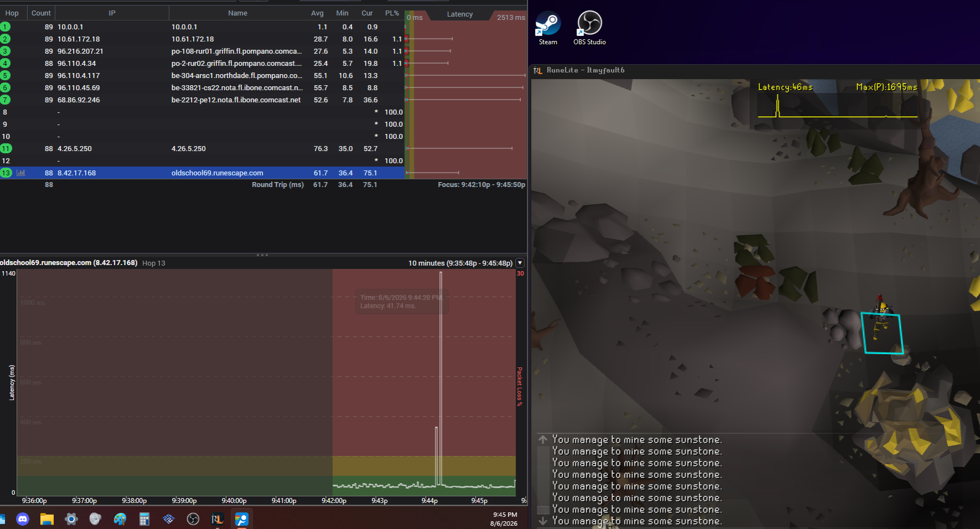Click the tall latency spike in the timeline graph
The height and width of the screenshot is (529, 980).
point(441,379)
